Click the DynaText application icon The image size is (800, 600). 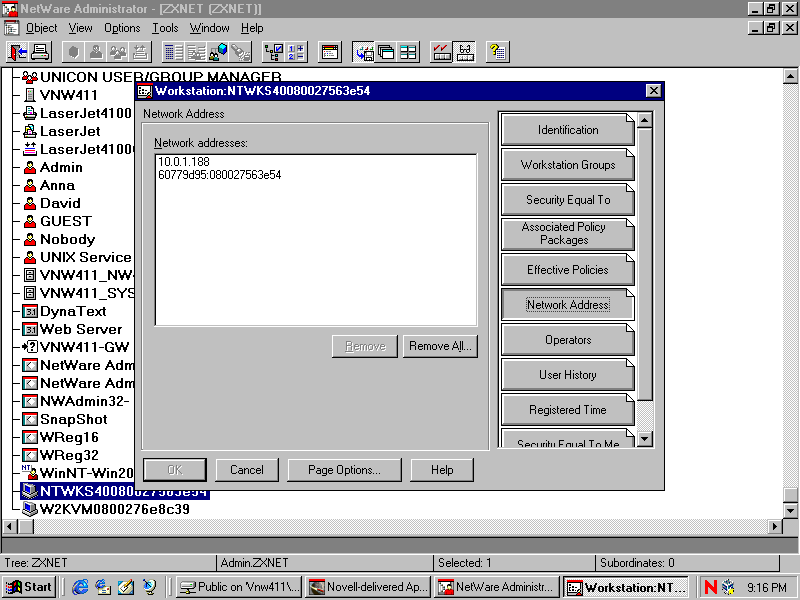[30, 311]
